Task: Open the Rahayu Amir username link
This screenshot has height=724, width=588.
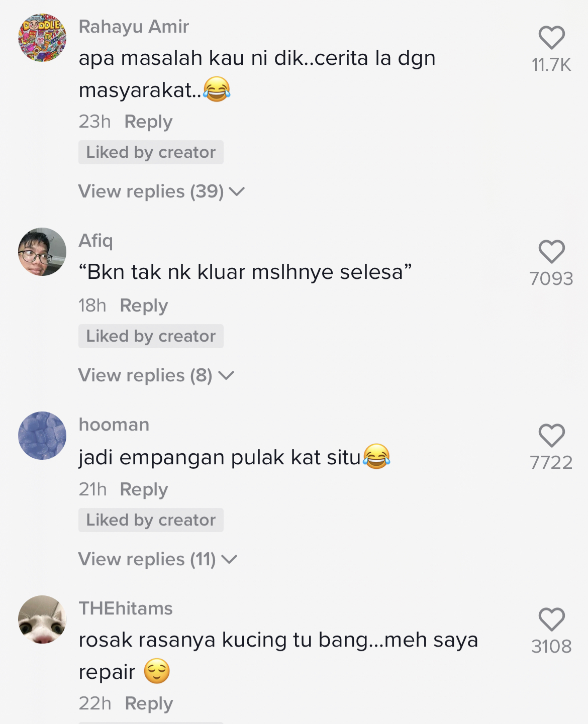Action: (x=134, y=27)
